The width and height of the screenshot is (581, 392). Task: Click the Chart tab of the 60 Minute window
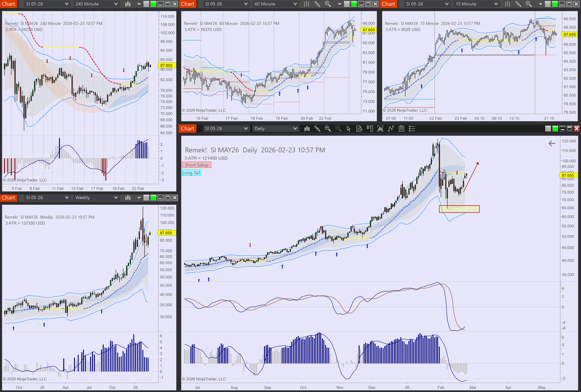click(x=187, y=4)
